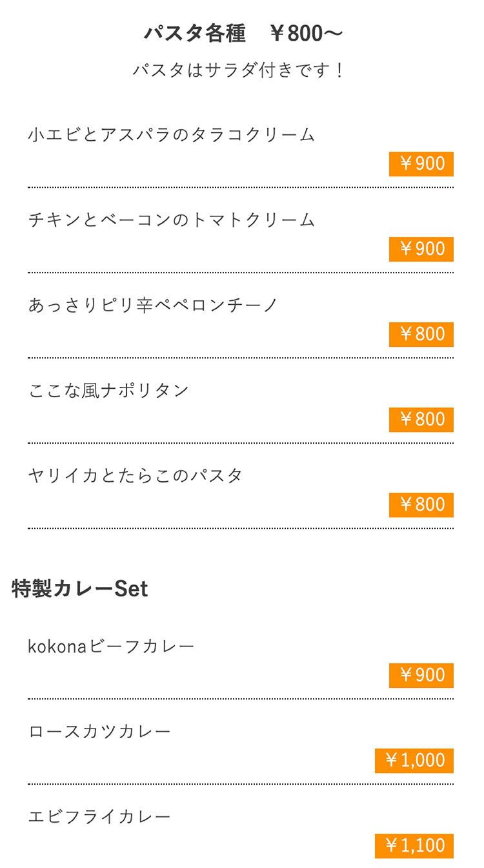Image resolution: width=484 pixels, height=868 pixels.
Task: Click ￥800 price badge for ヤリイカ pasta
Action: tap(421, 505)
